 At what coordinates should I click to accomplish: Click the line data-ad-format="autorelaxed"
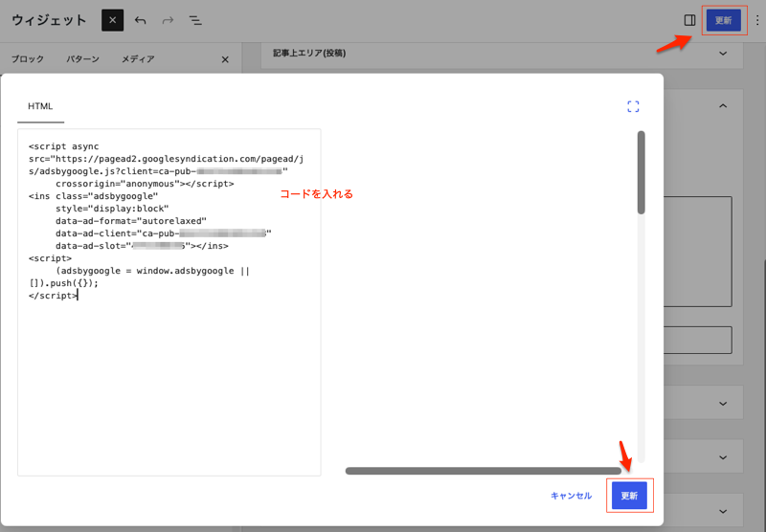tap(131, 221)
